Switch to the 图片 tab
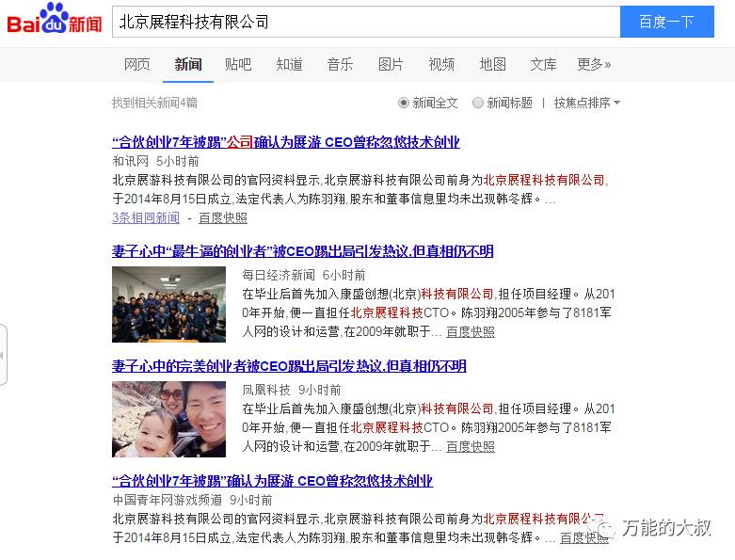The height and width of the screenshot is (560, 735). (391, 64)
